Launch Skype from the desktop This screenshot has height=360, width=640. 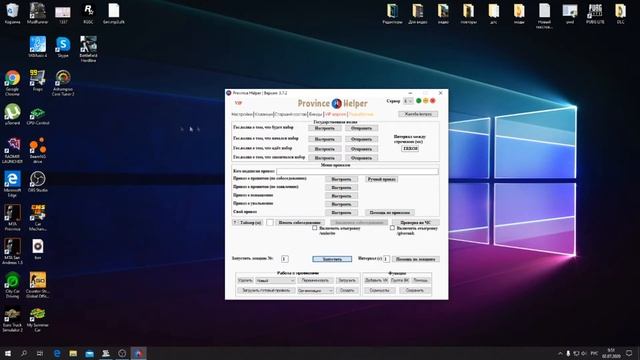(x=63, y=47)
